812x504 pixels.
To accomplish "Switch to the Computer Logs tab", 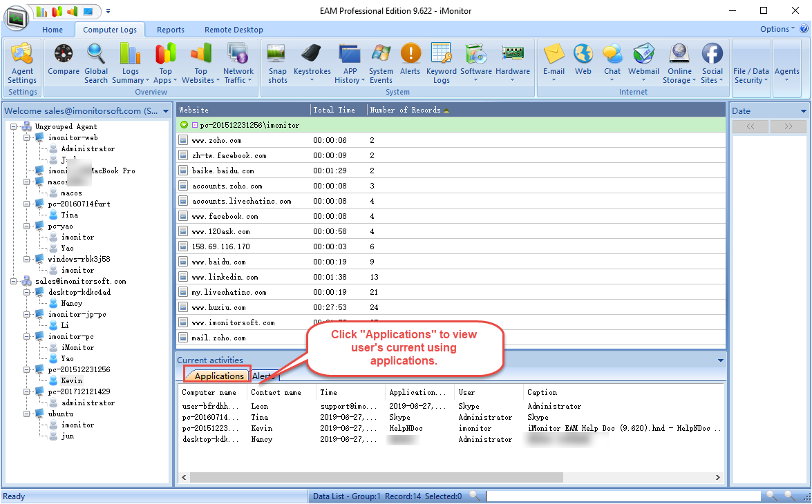I will click(x=110, y=30).
